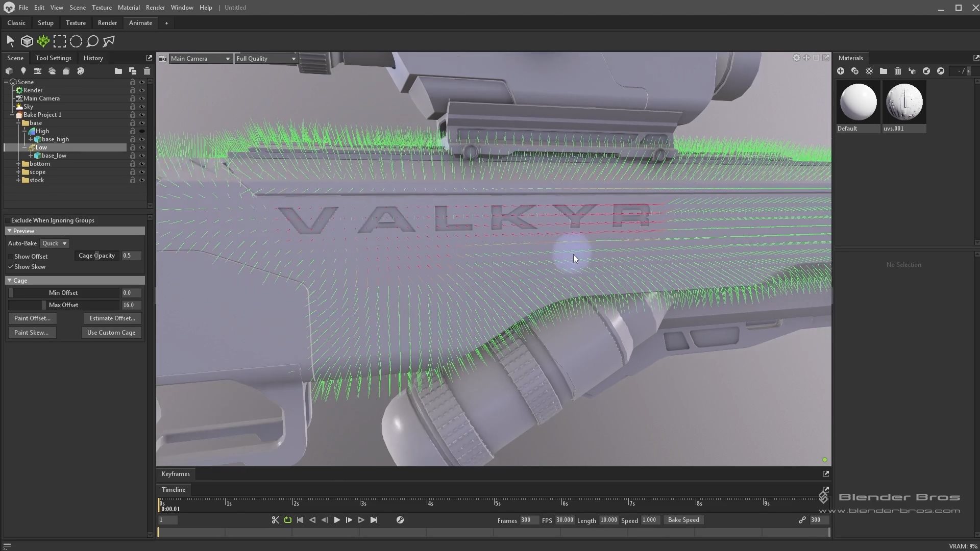The width and height of the screenshot is (980, 551).
Task: Select the circle marquee selection tool
Action: pyautogui.click(x=76, y=41)
